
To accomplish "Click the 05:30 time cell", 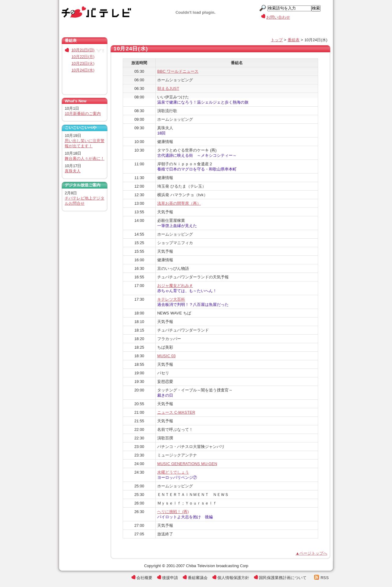I will point(139,72).
